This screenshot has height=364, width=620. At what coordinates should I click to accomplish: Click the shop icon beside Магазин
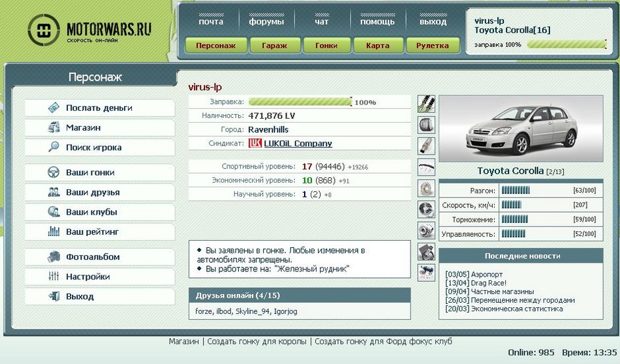(54, 127)
